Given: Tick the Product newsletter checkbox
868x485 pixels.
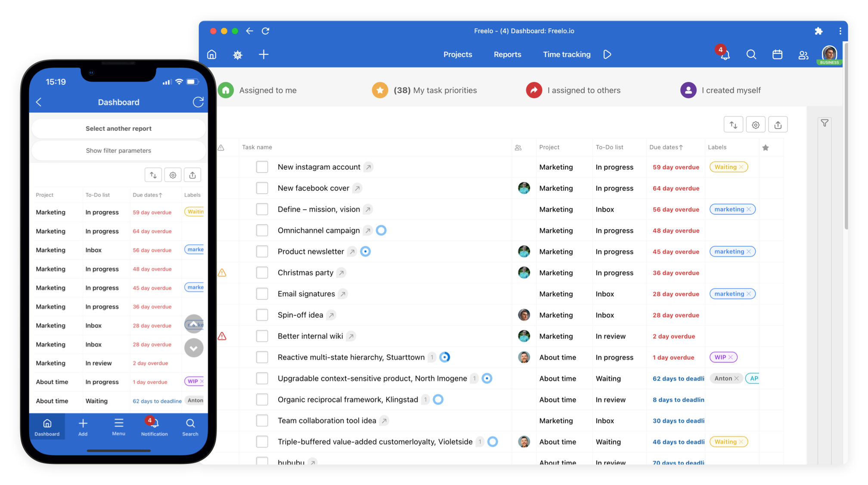Looking at the screenshot, I should pyautogui.click(x=262, y=251).
